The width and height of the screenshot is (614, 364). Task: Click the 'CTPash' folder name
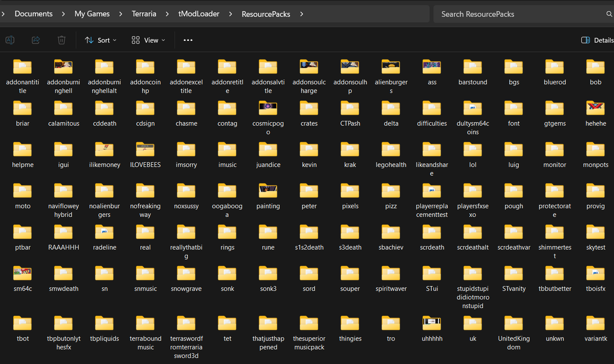(350, 123)
